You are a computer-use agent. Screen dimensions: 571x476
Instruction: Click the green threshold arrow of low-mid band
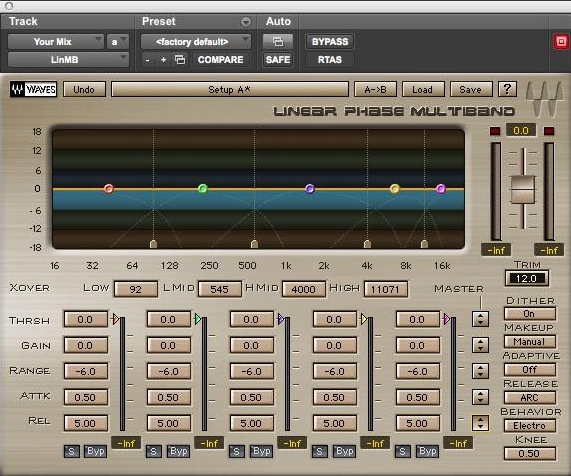pyautogui.click(x=198, y=319)
